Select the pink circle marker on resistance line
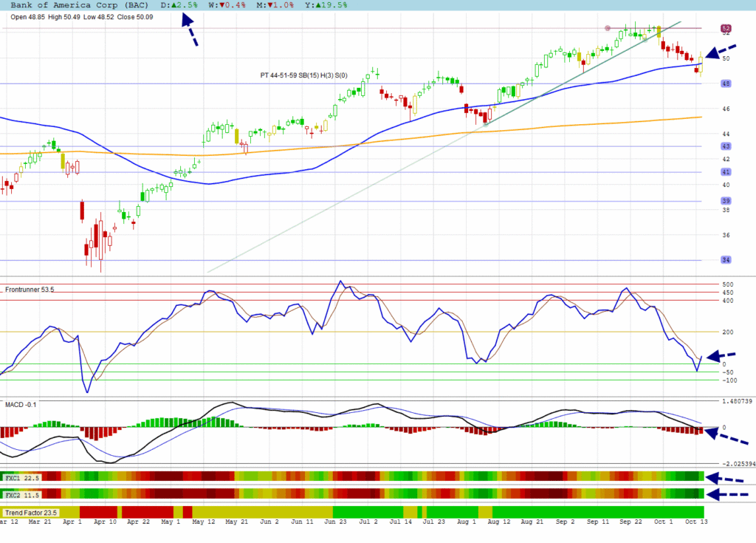This screenshot has width=756, height=543. click(x=608, y=28)
